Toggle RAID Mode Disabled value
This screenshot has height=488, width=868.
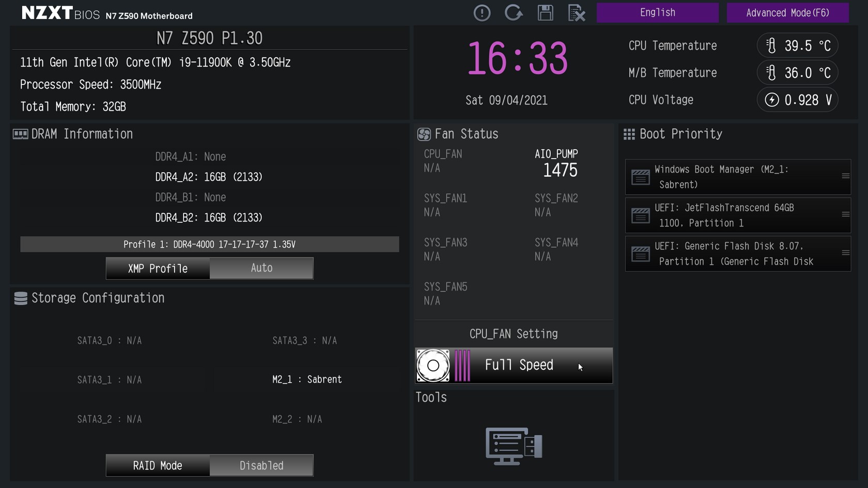(x=261, y=466)
